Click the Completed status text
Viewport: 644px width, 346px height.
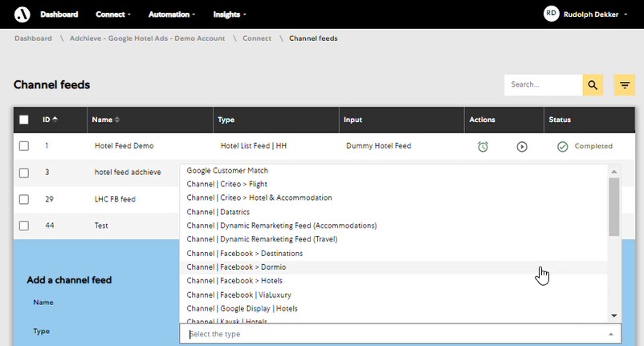coord(593,146)
